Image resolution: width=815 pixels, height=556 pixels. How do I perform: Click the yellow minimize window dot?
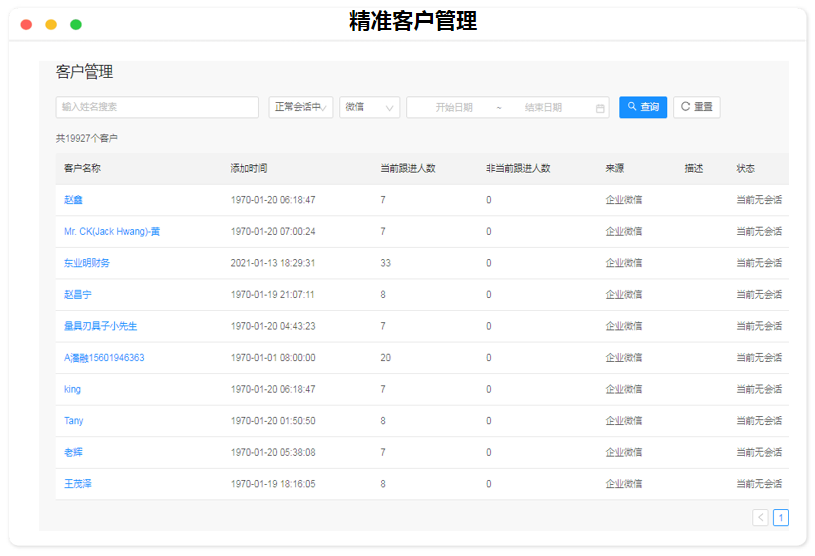click(x=51, y=24)
